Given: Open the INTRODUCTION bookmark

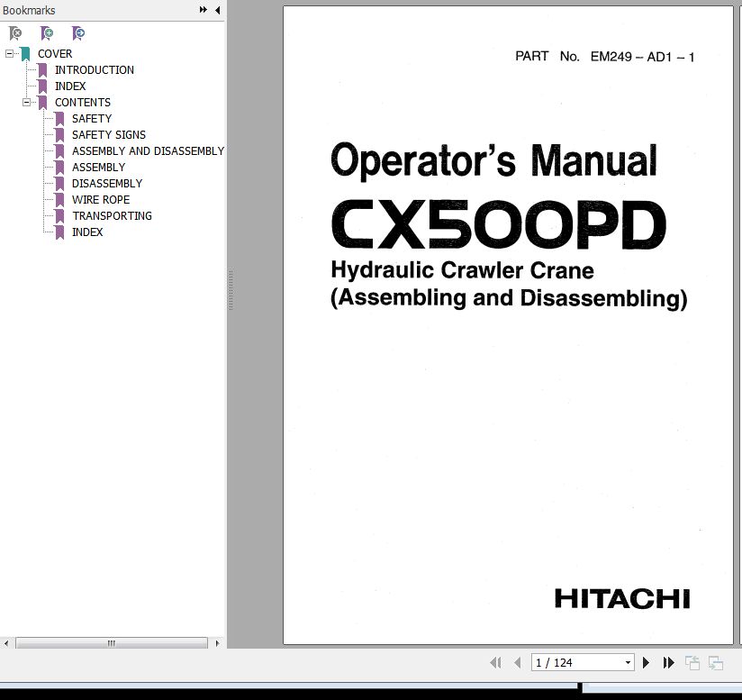Looking at the screenshot, I should [94, 70].
